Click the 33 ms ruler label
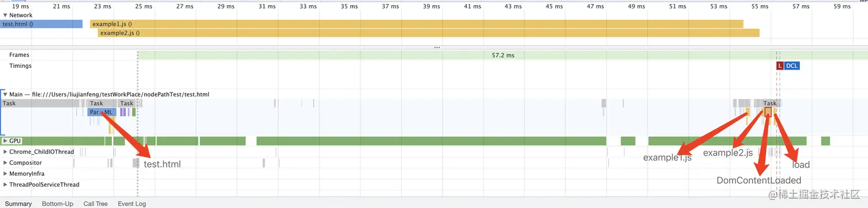Viewport: 868px width, 208px height. [308, 6]
